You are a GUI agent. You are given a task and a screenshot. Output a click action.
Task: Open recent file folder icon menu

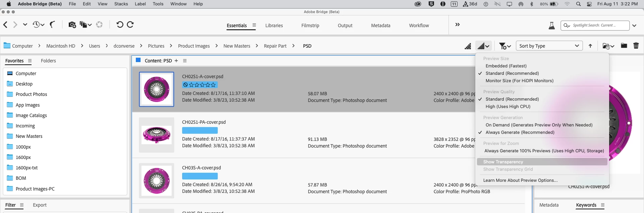(608, 46)
